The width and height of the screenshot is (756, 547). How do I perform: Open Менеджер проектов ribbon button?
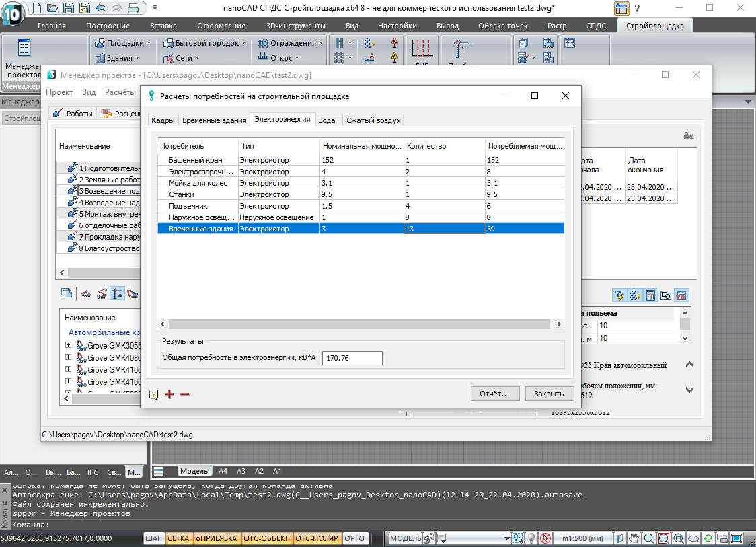pyautogui.click(x=23, y=59)
